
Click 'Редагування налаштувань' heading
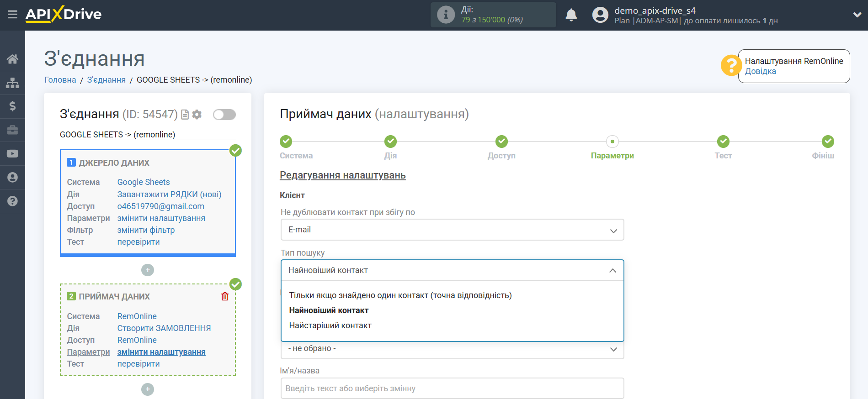(x=343, y=175)
